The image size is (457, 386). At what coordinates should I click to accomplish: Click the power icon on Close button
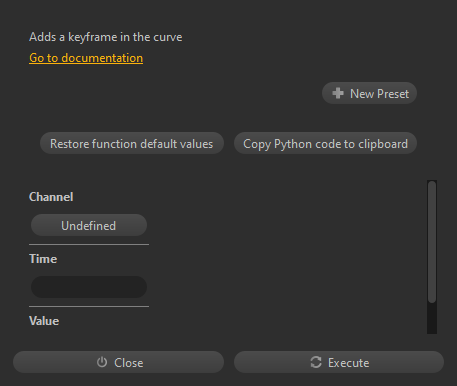click(102, 362)
